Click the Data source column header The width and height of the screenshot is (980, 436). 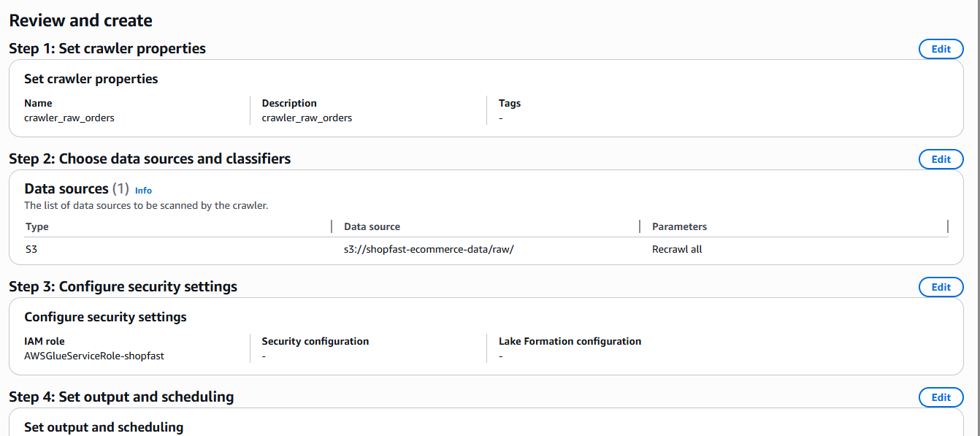pyautogui.click(x=372, y=226)
